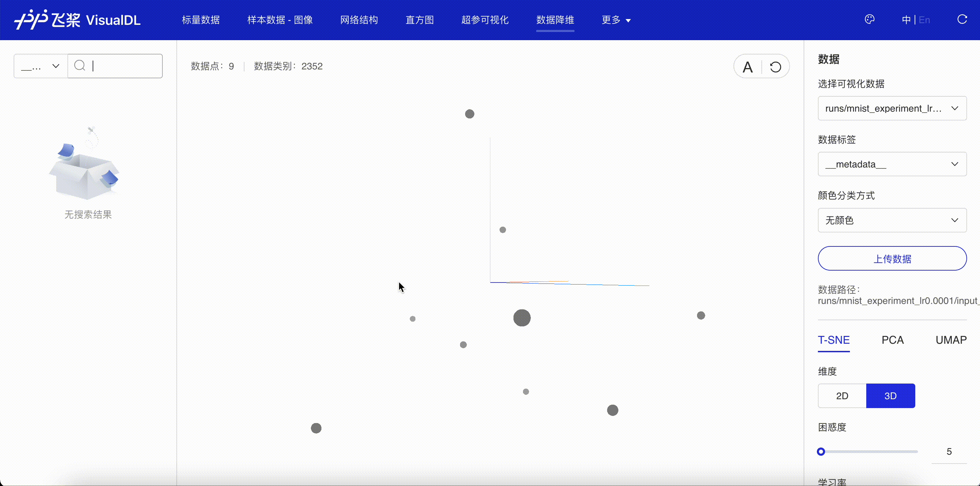
Task: Click the VisualDL PaddlePaddle logo
Action: [77, 20]
